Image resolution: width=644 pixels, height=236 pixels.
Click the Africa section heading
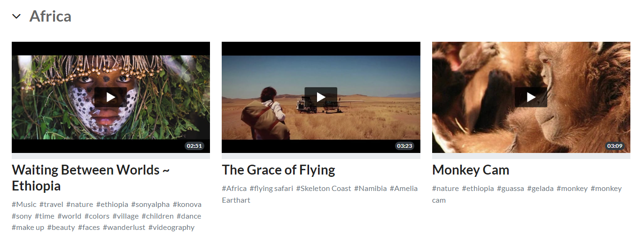(50, 16)
